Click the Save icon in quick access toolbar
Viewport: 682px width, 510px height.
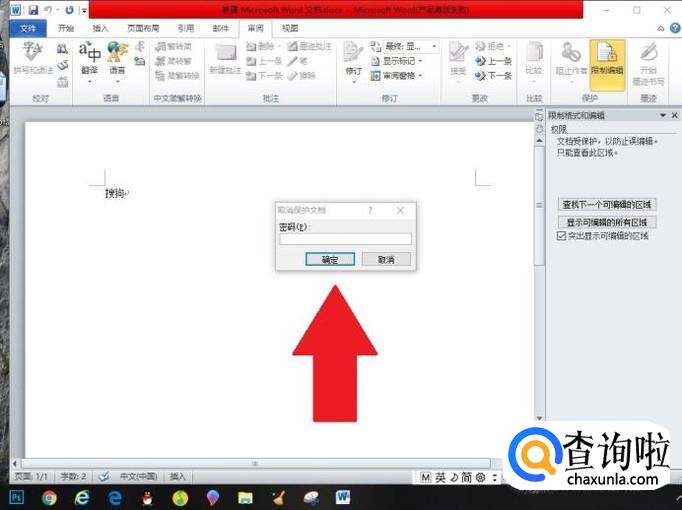coord(33,10)
